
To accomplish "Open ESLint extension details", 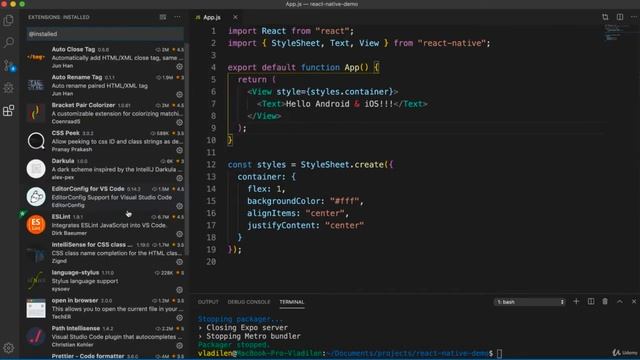I will [104, 225].
